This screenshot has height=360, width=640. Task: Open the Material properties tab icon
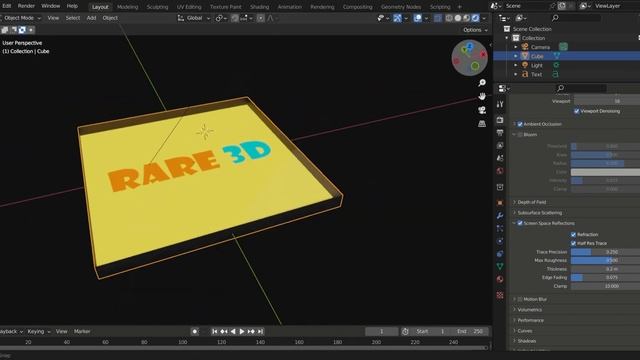coord(500,279)
